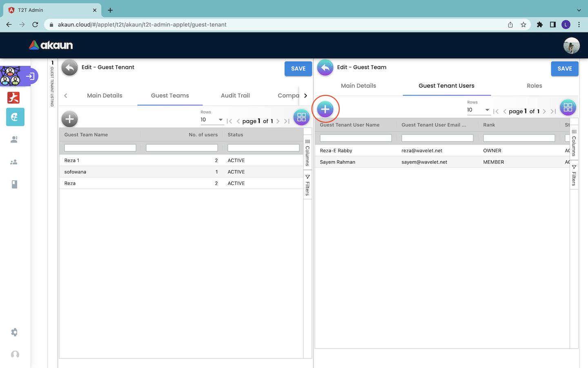Switch to the Audit Trail tab
Screen dimensions: 588x368
pyautogui.click(x=235, y=96)
